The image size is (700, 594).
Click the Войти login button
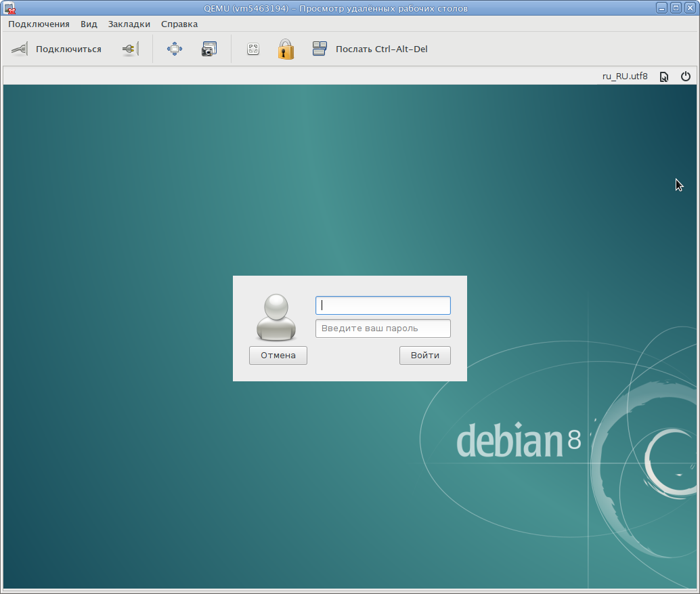(425, 356)
